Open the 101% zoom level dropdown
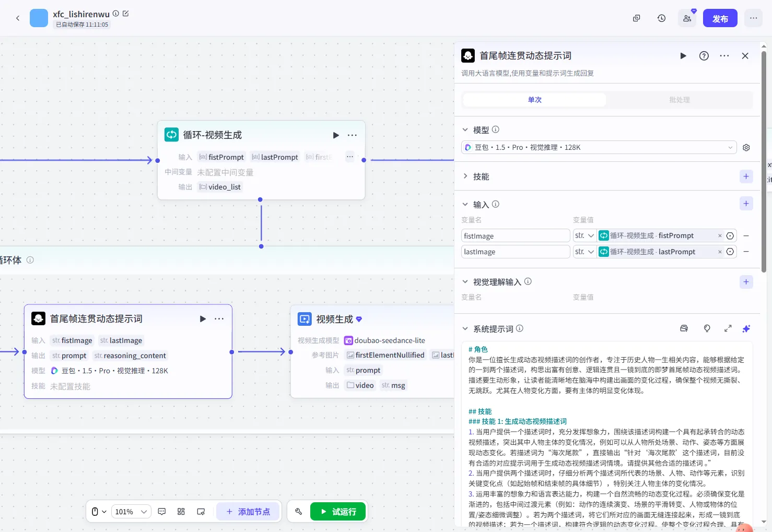Image resolution: width=772 pixels, height=532 pixels. [131, 512]
